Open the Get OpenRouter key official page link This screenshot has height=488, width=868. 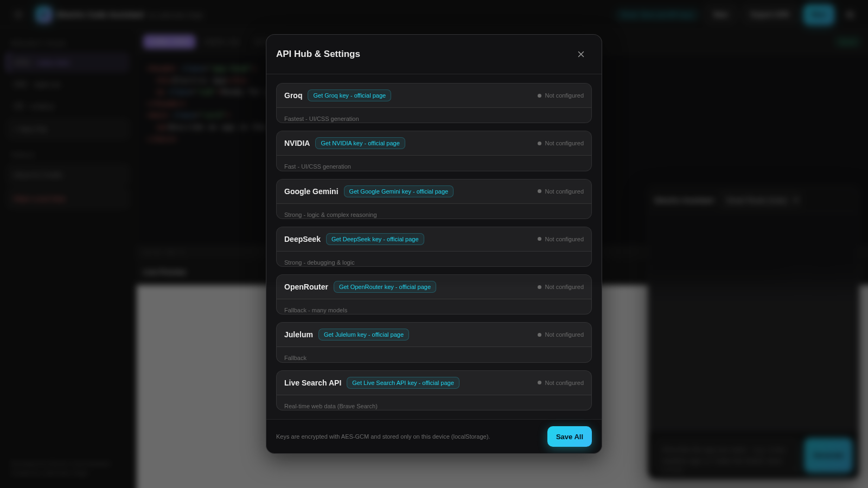[385, 287]
